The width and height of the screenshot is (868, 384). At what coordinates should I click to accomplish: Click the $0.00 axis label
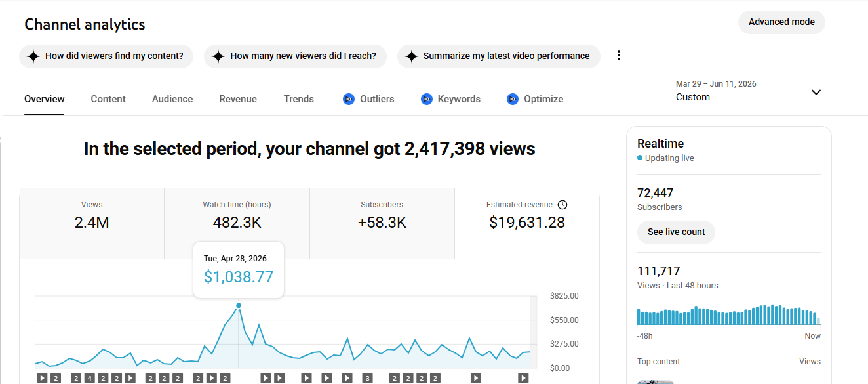click(559, 368)
